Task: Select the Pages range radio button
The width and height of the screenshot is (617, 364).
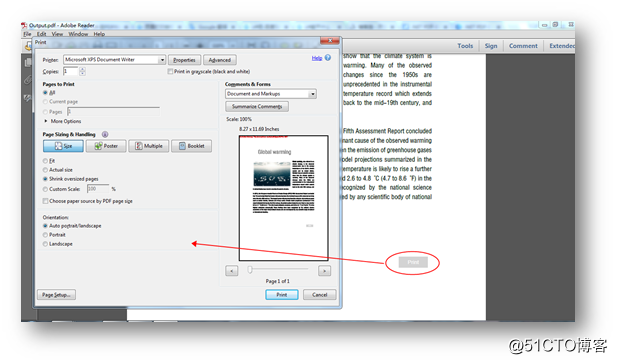Action: coord(45,112)
